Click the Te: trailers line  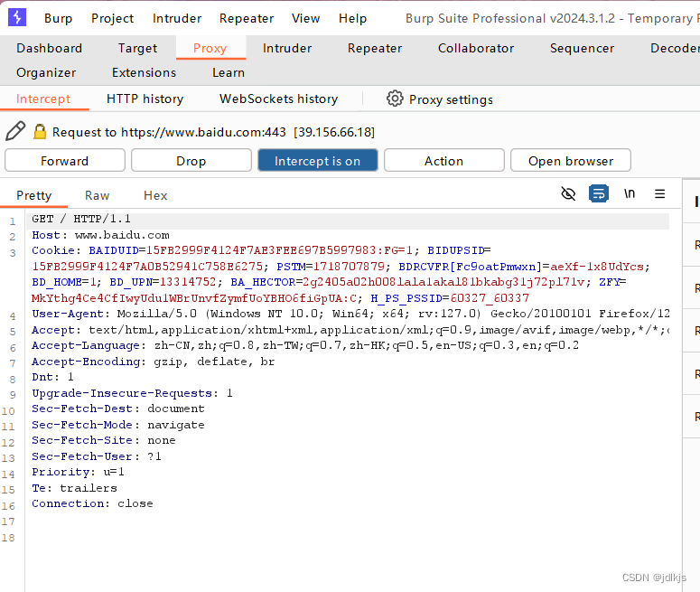click(75, 488)
